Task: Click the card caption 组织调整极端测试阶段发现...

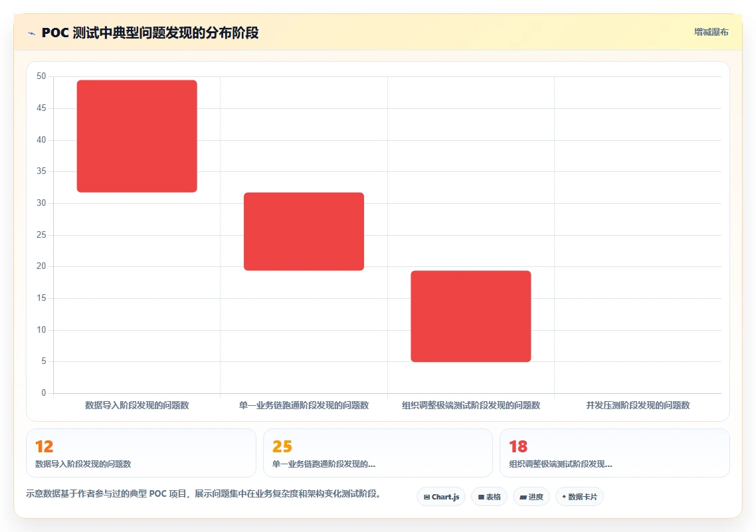Action: click(561, 464)
